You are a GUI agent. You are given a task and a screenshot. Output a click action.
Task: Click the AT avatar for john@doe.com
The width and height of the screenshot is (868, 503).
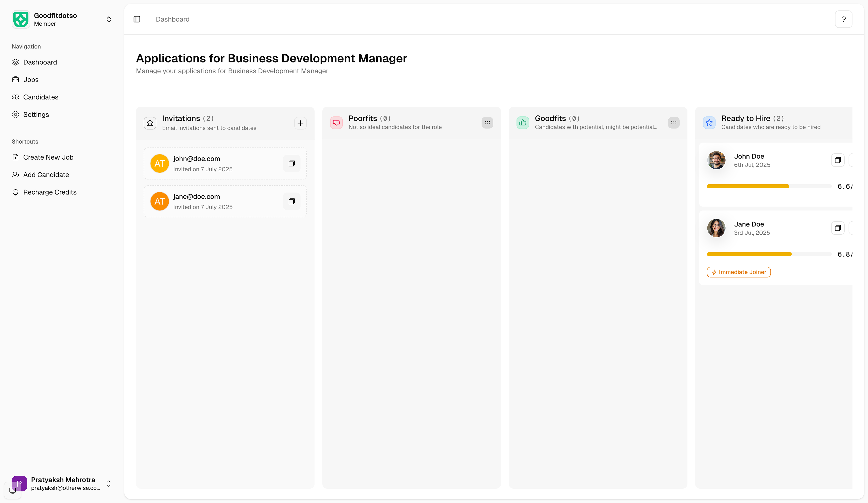[x=159, y=163]
